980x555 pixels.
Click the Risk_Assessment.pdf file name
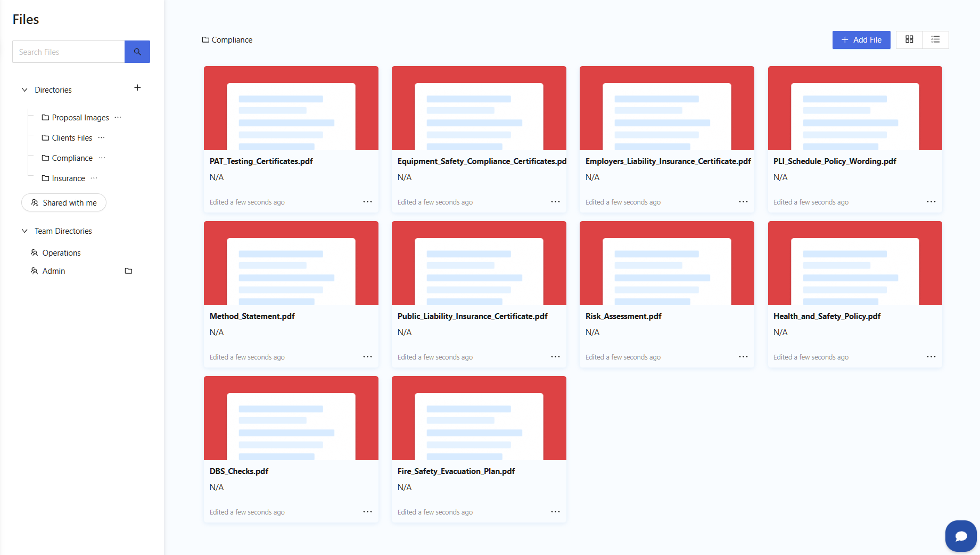coord(623,316)
